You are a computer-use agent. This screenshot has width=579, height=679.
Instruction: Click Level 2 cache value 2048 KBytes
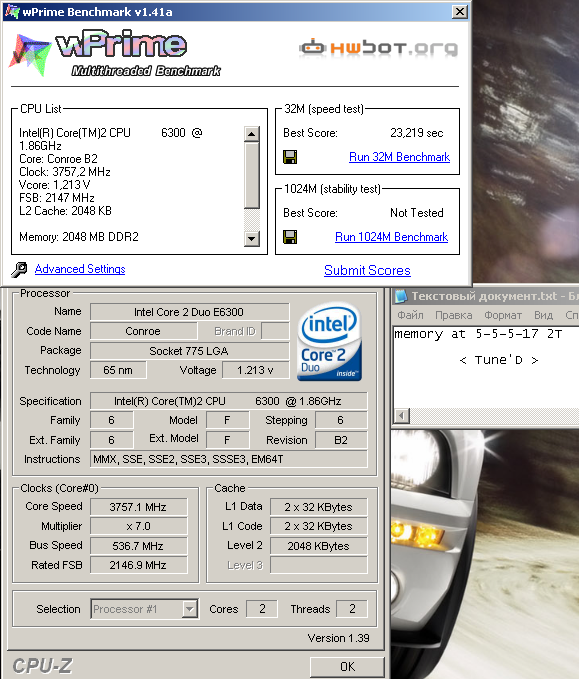point(318,546)
